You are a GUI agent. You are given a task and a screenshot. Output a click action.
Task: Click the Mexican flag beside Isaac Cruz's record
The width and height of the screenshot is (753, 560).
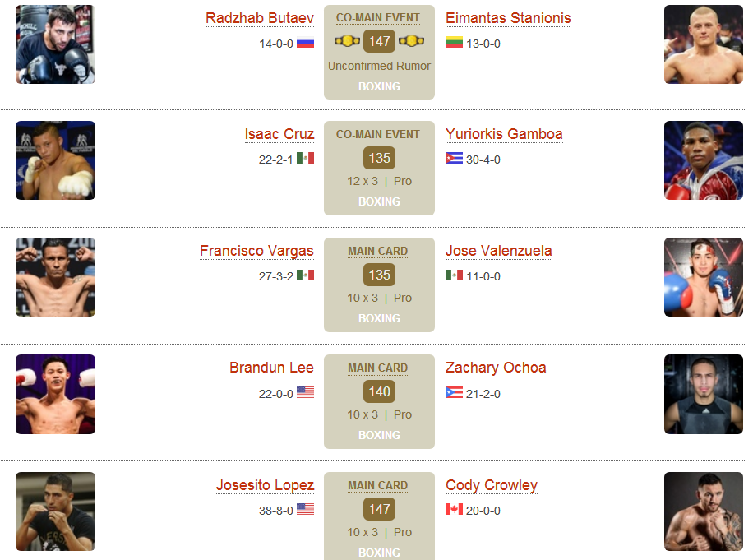(x=305, y=158)
